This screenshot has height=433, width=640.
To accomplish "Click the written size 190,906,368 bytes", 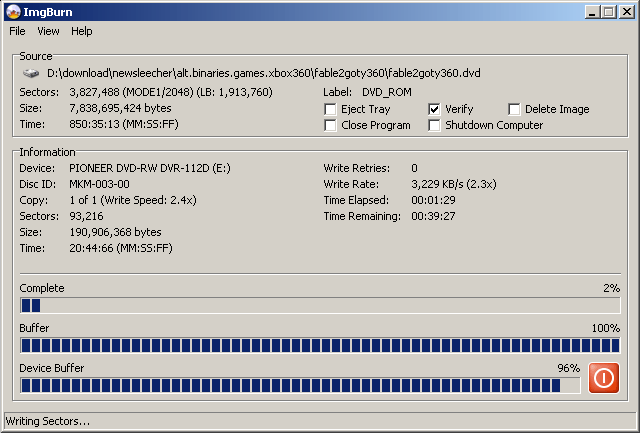I will pyautogui.click(x=115, y=232).
